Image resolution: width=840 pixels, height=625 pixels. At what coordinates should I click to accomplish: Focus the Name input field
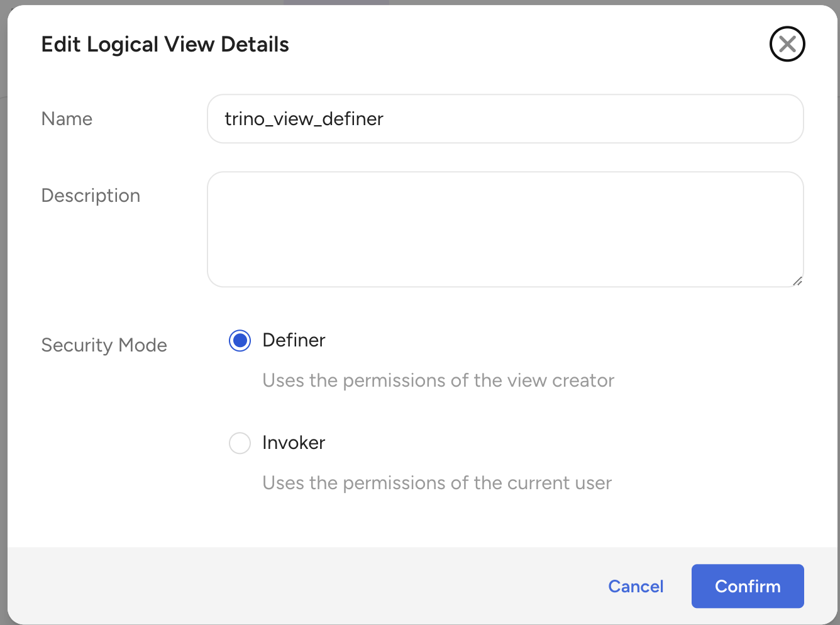[566, 119]
